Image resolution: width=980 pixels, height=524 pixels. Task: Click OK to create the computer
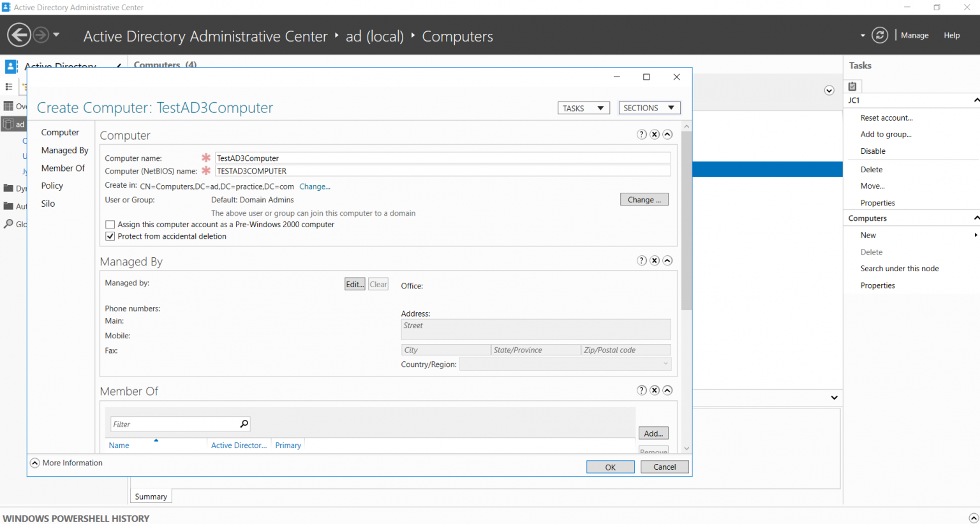point(611,467)
